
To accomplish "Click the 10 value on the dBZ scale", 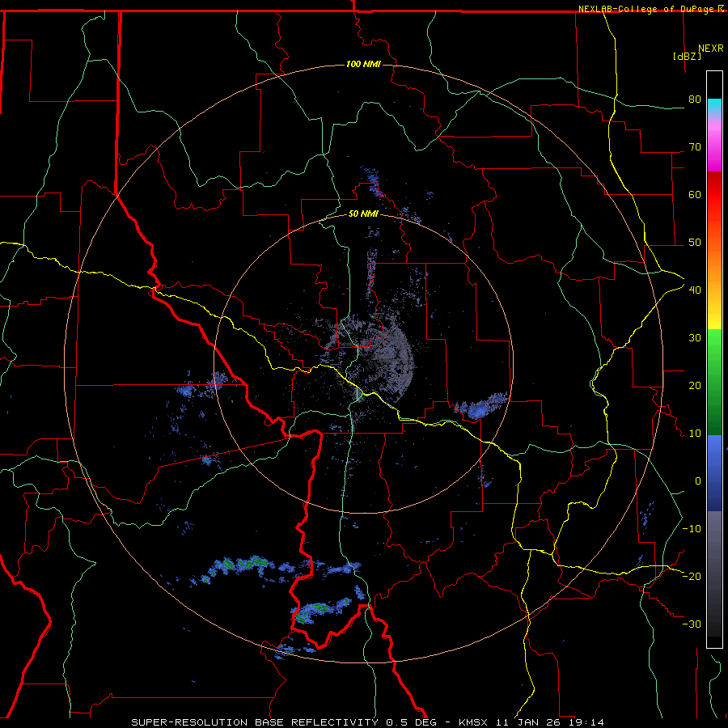I will [695, 434].
